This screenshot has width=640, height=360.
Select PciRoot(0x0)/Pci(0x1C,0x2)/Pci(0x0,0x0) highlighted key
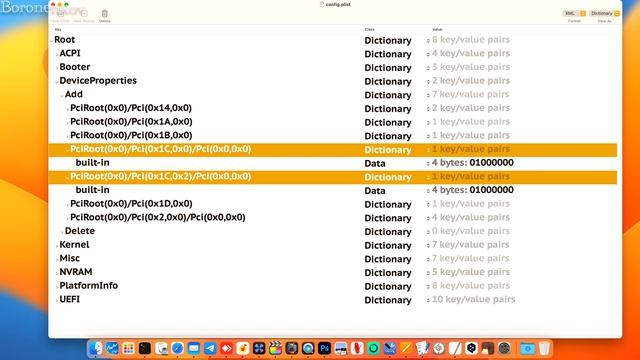click(160, 176)
